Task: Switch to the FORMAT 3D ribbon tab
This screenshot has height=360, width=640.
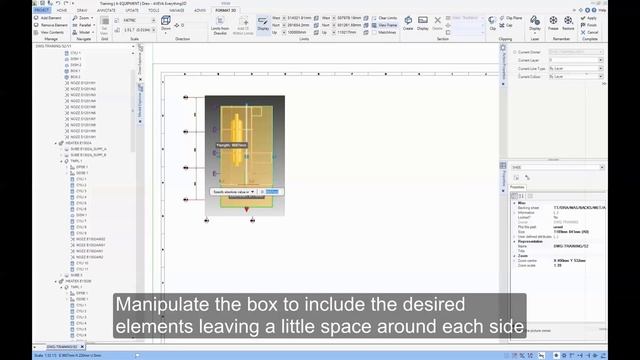Action: pos(226,10)
